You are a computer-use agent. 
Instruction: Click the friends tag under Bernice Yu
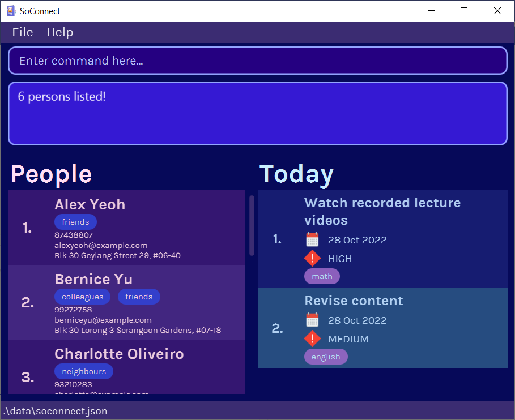[x=139, y=297]
